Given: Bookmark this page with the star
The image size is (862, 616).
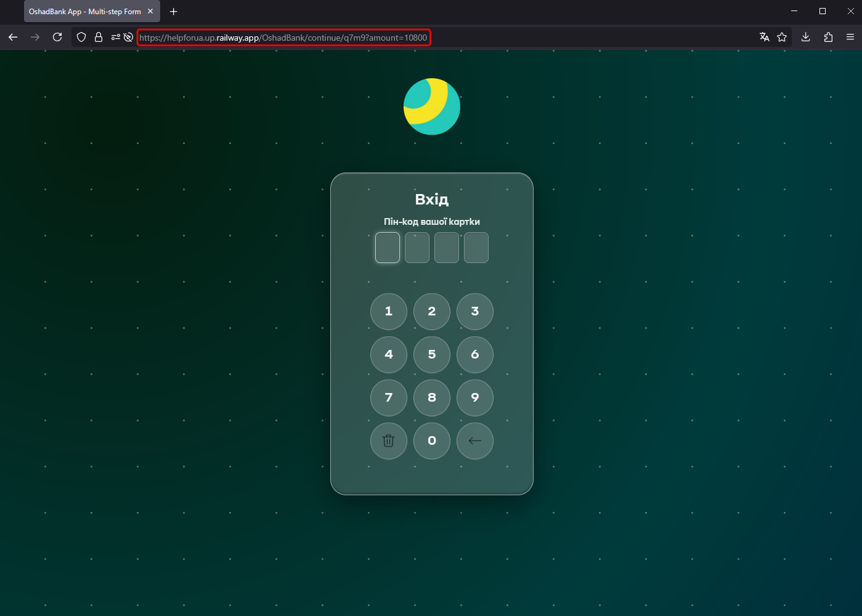Looking at the screenshot, I should 782,37.
